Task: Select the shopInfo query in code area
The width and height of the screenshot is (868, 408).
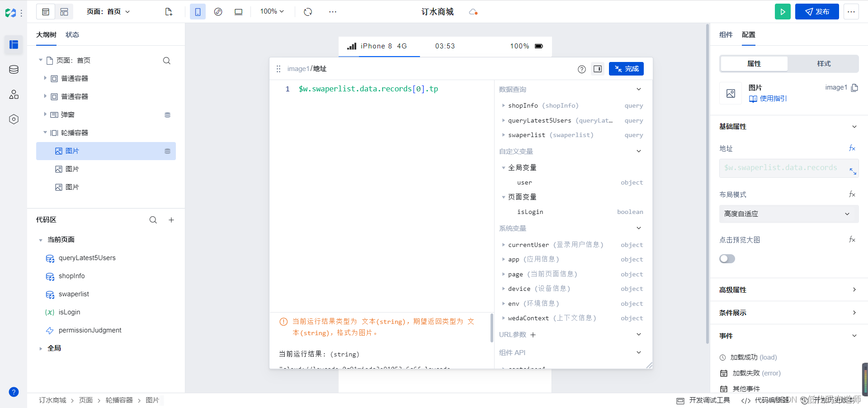Action: (71, 276)
